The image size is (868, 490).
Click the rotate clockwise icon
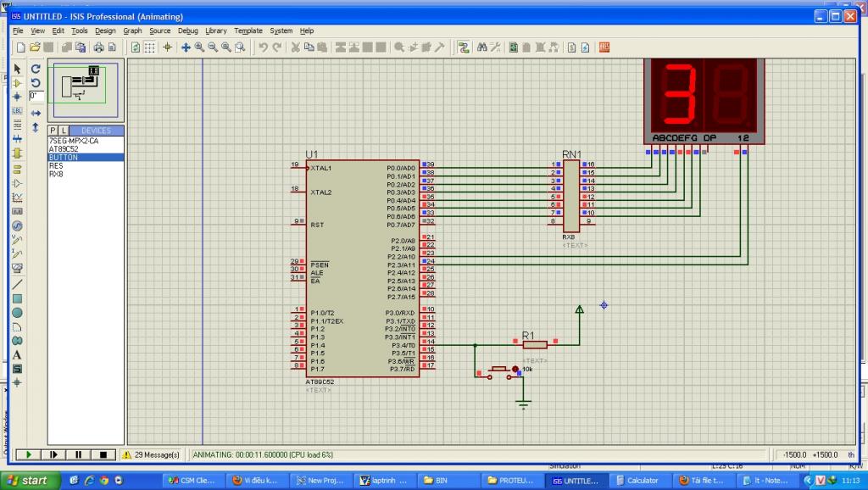[36, 69]
